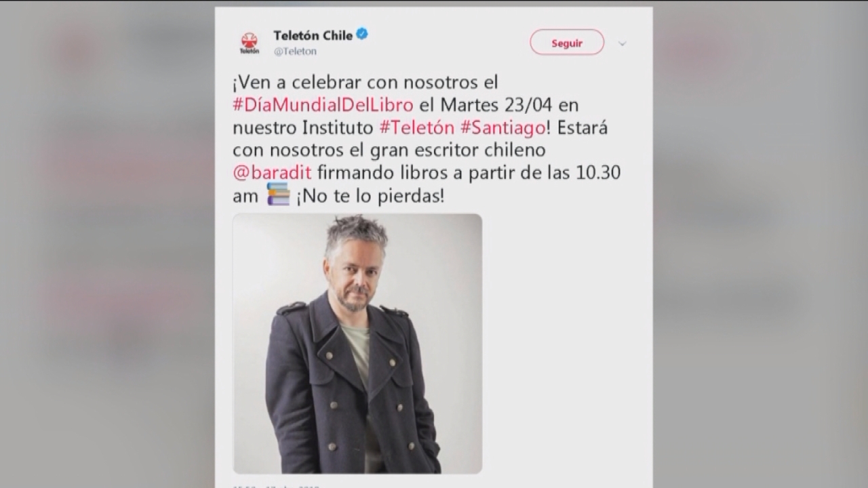Enlarge the attached photo of the writer
Screen dimensions: 868x488
357,344
